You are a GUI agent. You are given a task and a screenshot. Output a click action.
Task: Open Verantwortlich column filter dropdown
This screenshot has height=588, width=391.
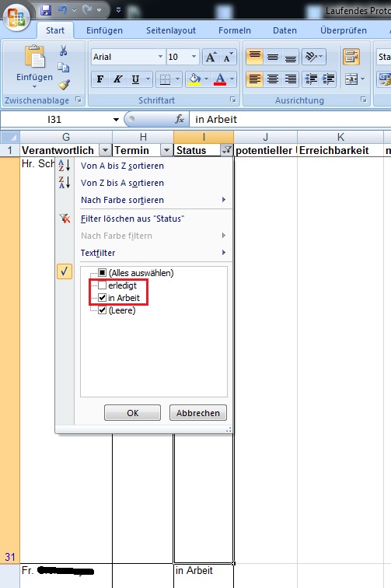coord(106,150)
